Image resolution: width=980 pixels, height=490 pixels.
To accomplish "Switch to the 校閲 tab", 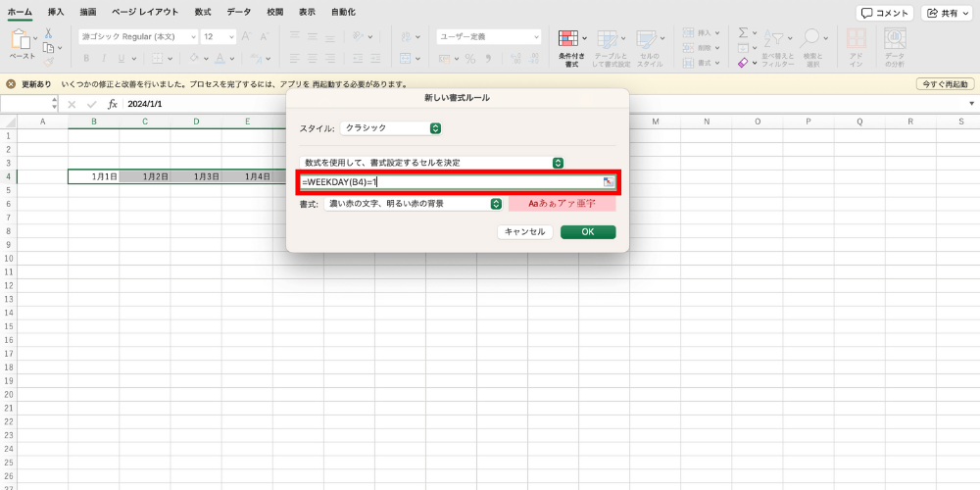I will [275, 12].
